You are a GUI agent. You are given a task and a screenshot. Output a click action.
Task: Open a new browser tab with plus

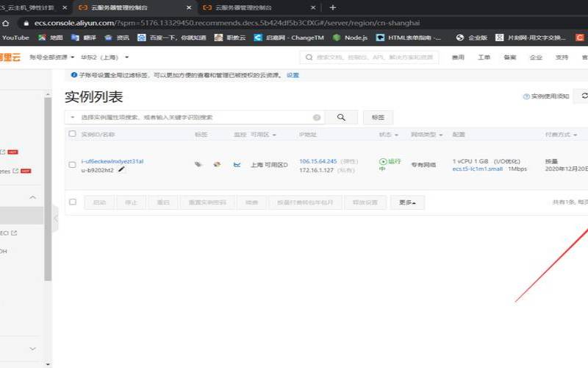click(333, 7)
